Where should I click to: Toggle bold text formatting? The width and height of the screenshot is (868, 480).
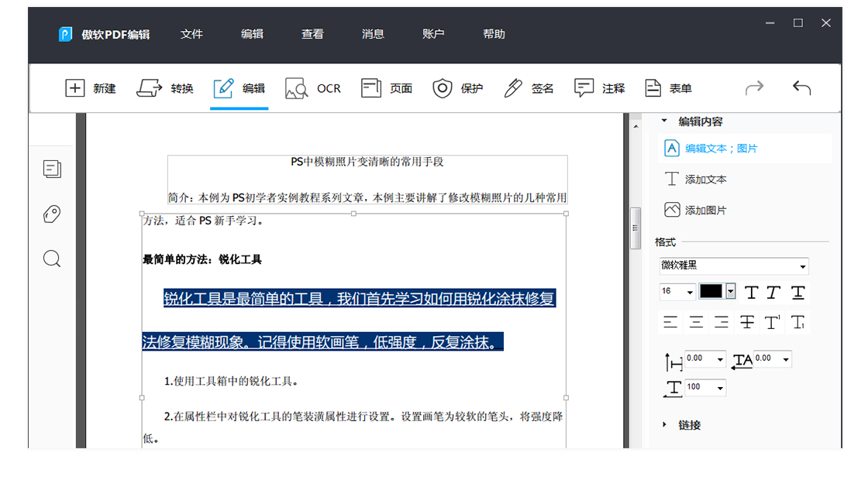pyautogui.click(x=751, y=293)
